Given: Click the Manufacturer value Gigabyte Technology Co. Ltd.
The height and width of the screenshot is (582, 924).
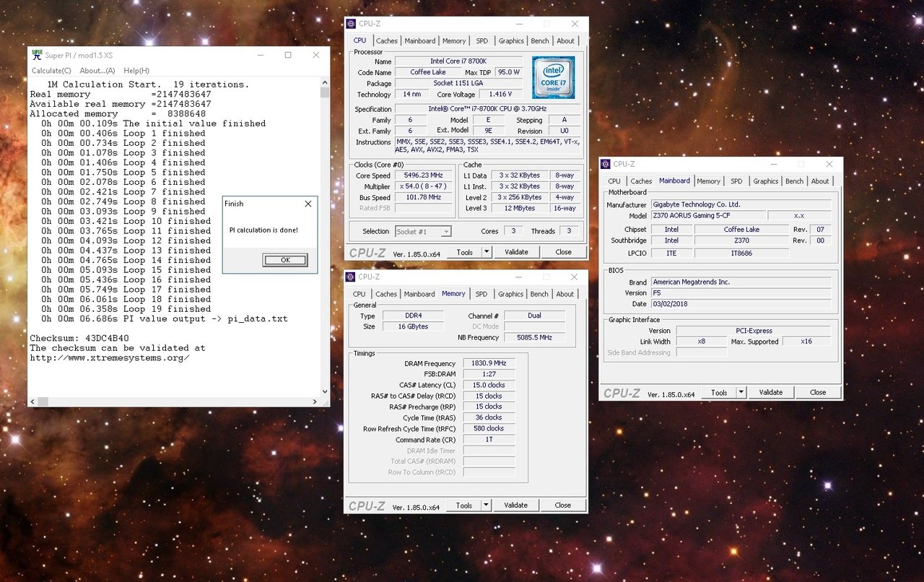Looking at the screenshot, I should point(741,204).
